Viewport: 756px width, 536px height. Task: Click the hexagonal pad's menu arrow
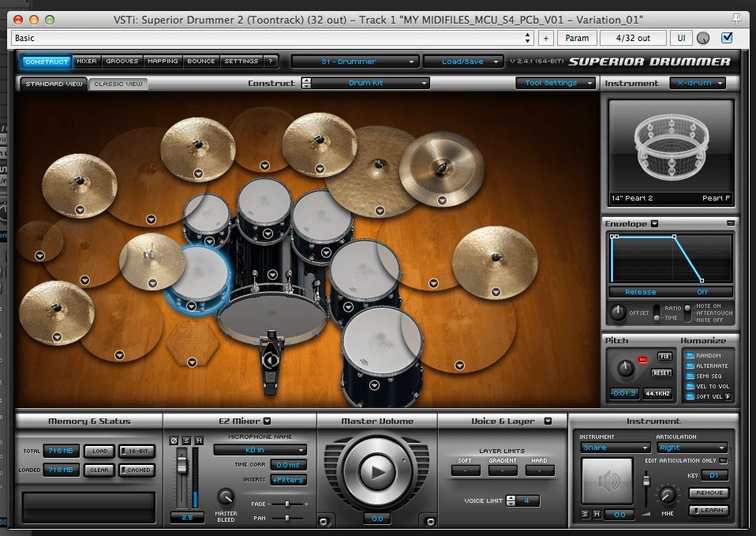pyautogui.click(x=192, y=362)
